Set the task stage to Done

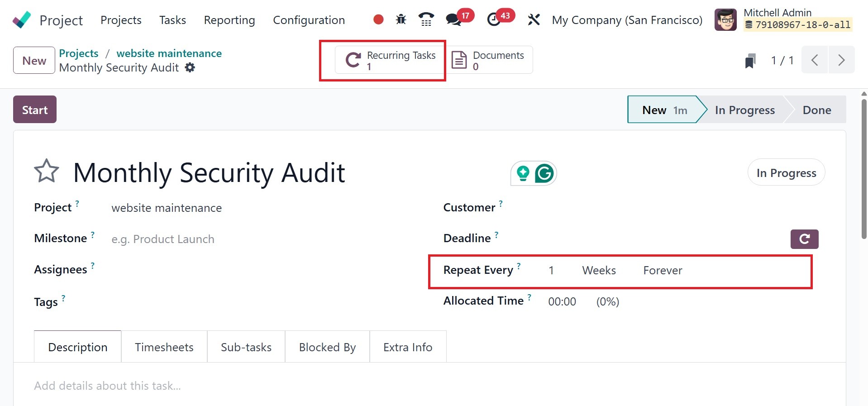click(x=816, y=110)
